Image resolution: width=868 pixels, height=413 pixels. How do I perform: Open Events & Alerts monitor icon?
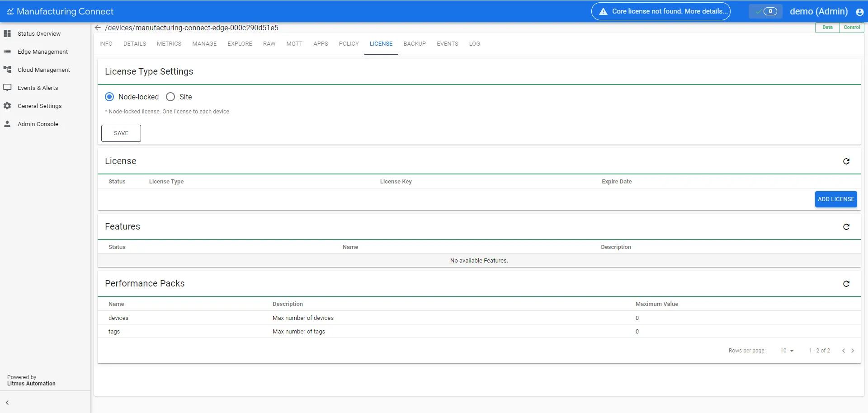(7, 88)
